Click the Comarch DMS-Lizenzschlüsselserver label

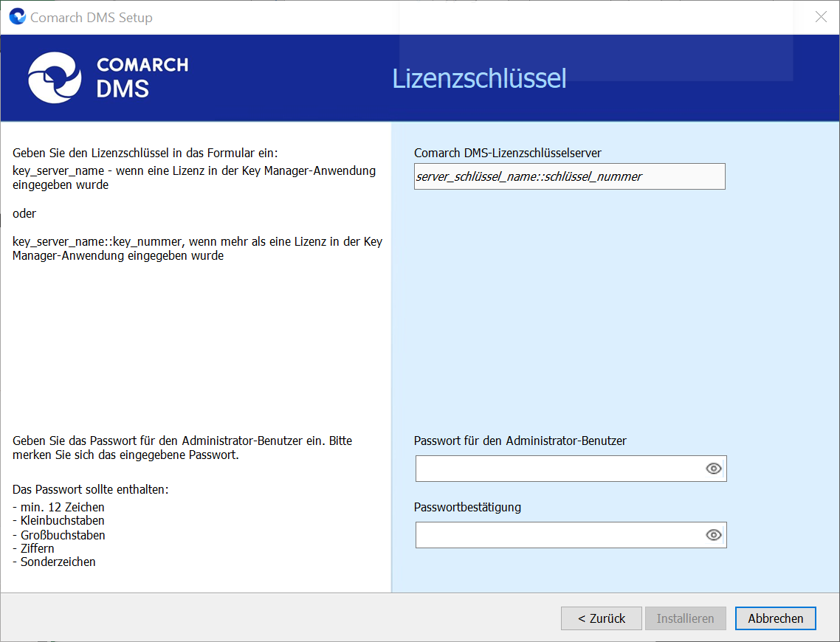pyautogui.click(x=507, y=153)
